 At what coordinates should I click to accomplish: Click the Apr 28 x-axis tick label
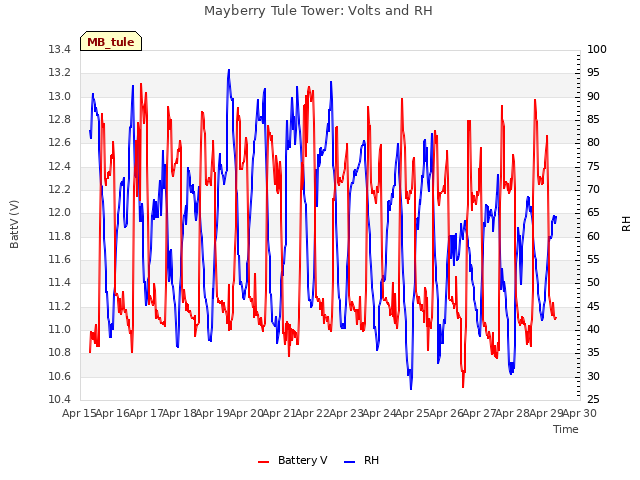click(513, 413)
